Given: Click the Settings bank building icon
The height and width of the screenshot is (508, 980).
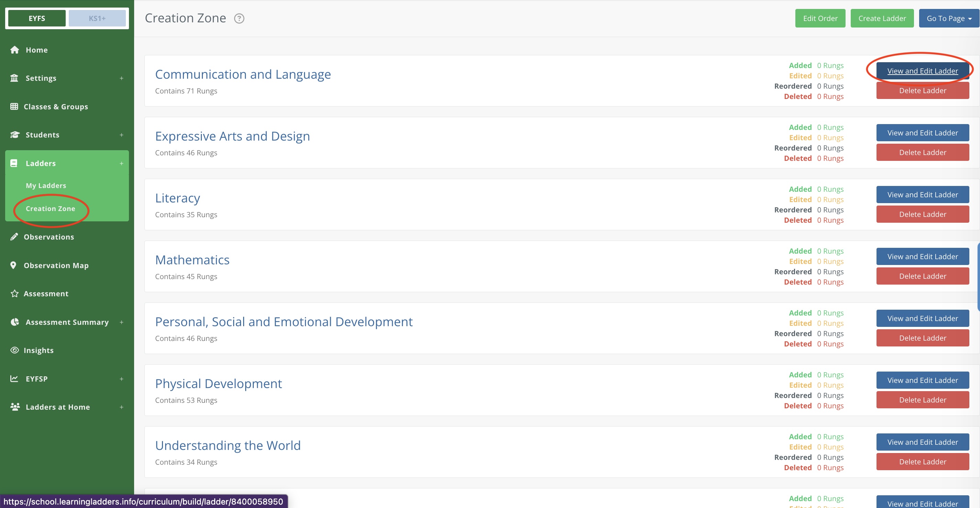Looking at the screenshot, I should pos(14,78).
